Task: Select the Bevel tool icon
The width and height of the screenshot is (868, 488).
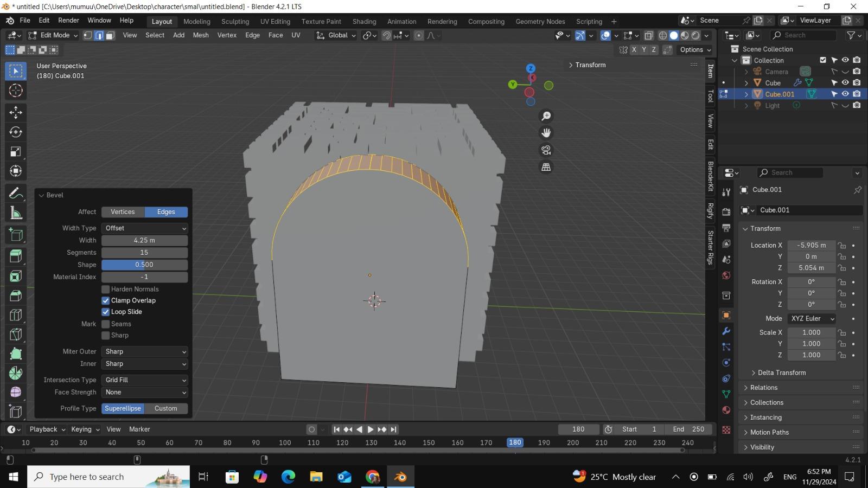Action: pyautogui.click(x=16, y=296)
